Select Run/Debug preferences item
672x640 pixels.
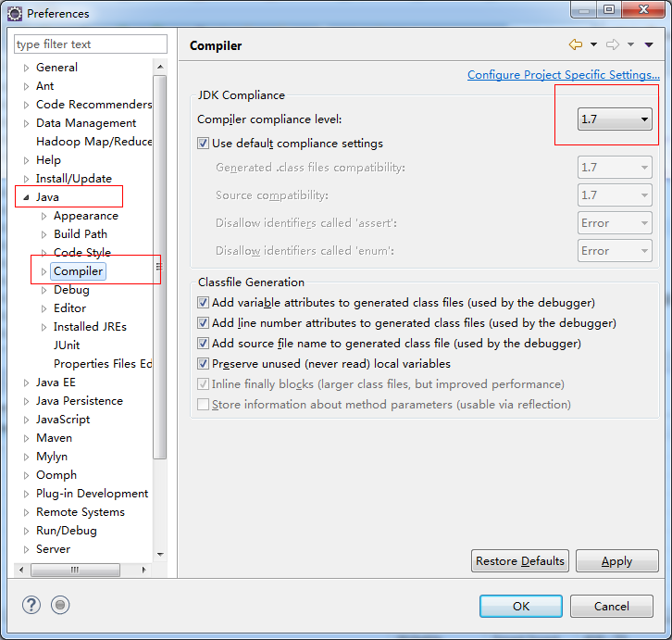click(67, 531)
